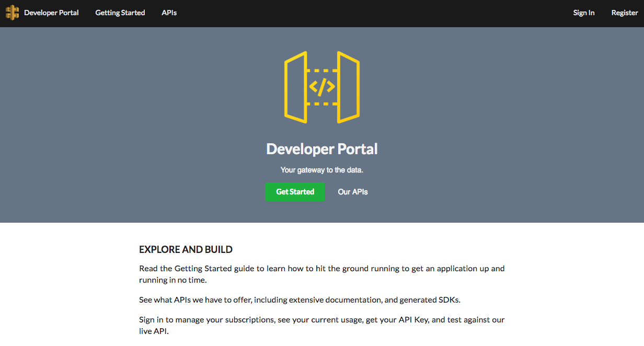644x346 pixels.
Task: Select Sign In in the top bar
Action: point(583,13)
